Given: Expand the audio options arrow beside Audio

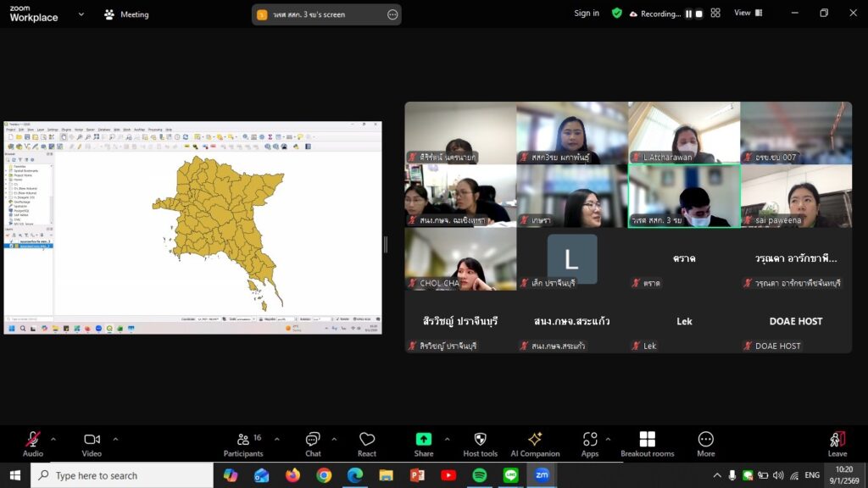Looking at the screenshot, I should coord(53,439).
